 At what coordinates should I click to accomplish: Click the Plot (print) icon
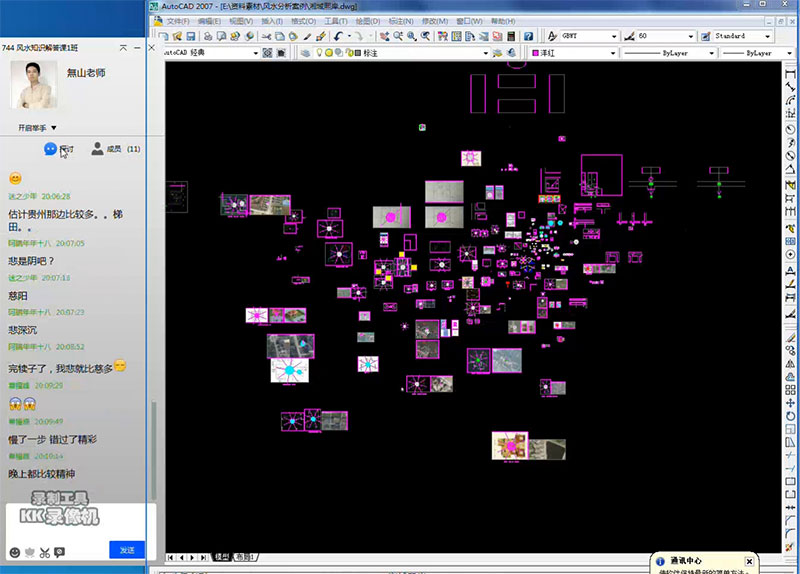tap(208, 36)
